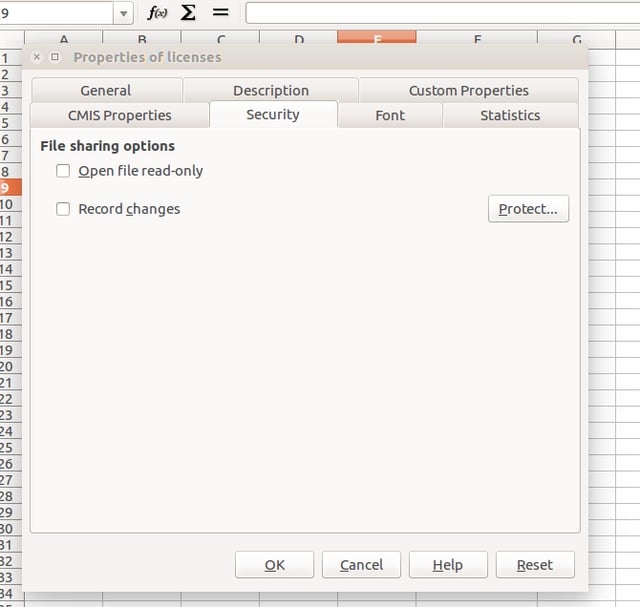Maximize the Properties dialog window
Image resolution: width=640 pixels, height=607 pixels.
[x=55, y=57]
